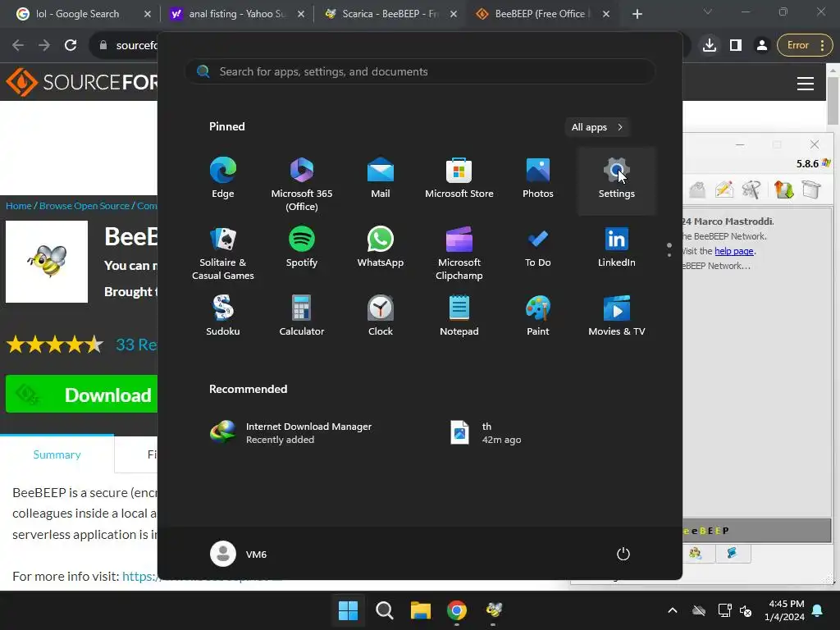Switch to BeeBEEP on the taskbar
The image size is (840, 630).
(x=493, y=610)
